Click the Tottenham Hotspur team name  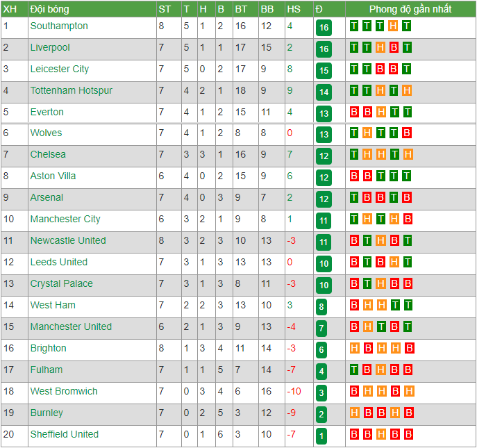(x=72, y=90)
